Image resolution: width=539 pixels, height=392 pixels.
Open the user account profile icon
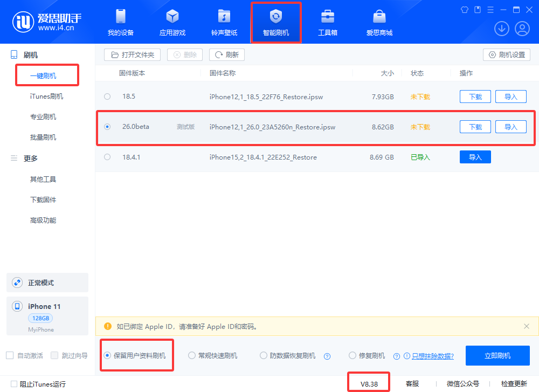522,29
